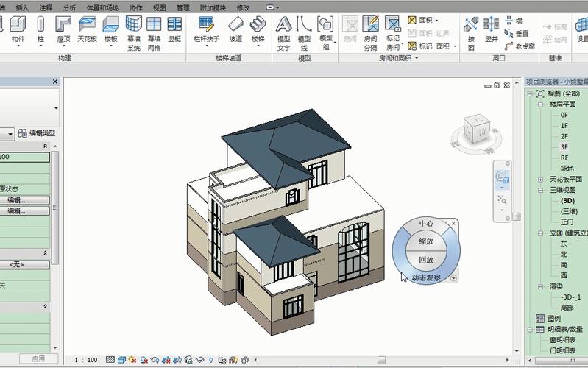Collapse the 立面 (建筑立面) tree node
The image size is (588, 368).
click(541, 233)
